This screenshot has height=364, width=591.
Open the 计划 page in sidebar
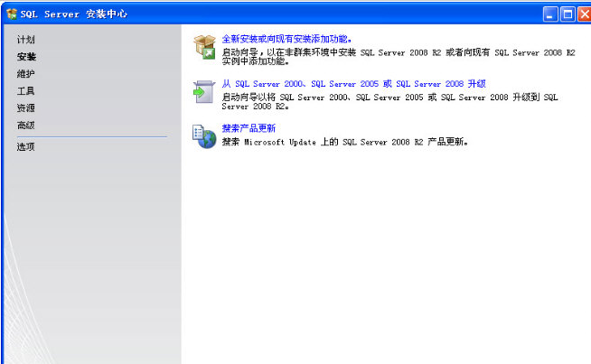[25, 40]
